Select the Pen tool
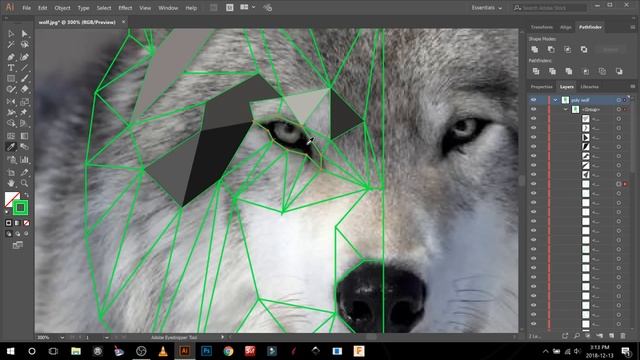 coord(11,57)
